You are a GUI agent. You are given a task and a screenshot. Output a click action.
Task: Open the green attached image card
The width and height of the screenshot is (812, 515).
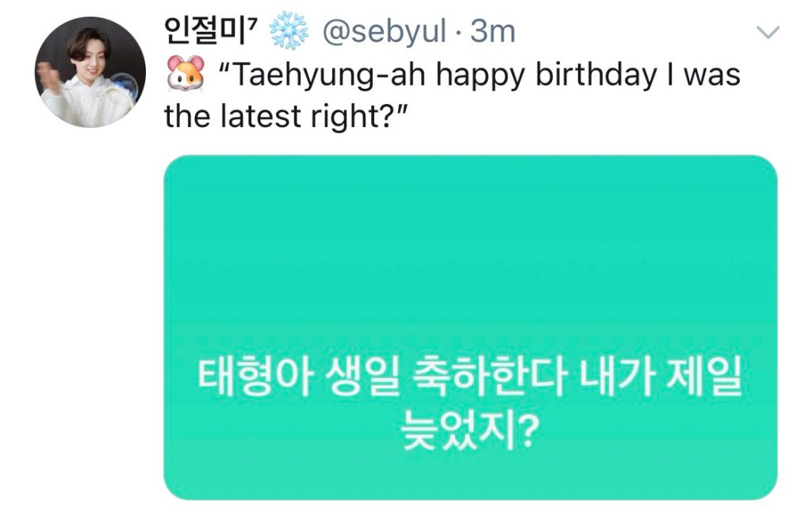470,327
